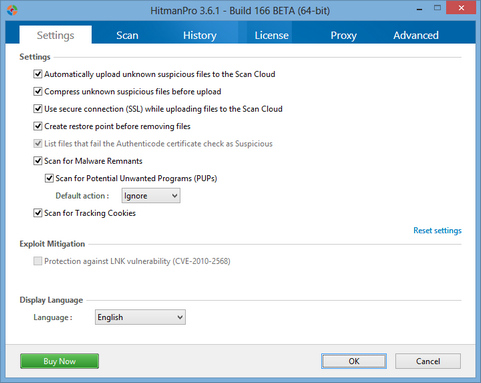
Task: Open the Advanced tab
Action: click(x=416, y=35)
